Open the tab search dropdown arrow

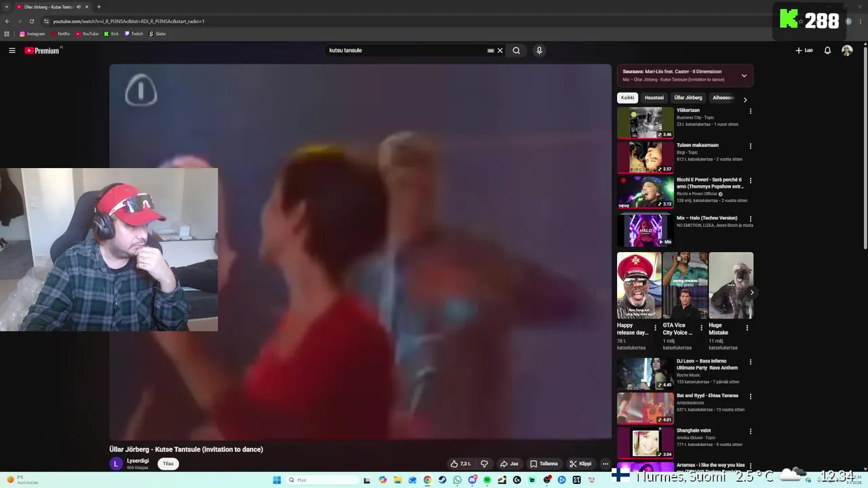7,7
